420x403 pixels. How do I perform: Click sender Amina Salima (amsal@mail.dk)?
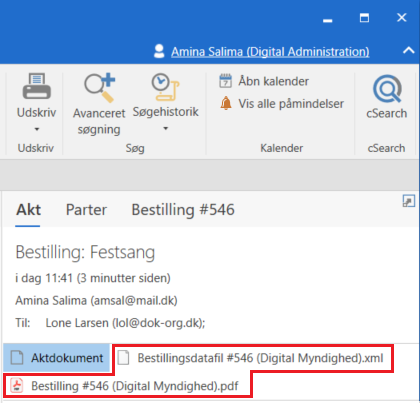pyautogui.click(x=96, y=301)
